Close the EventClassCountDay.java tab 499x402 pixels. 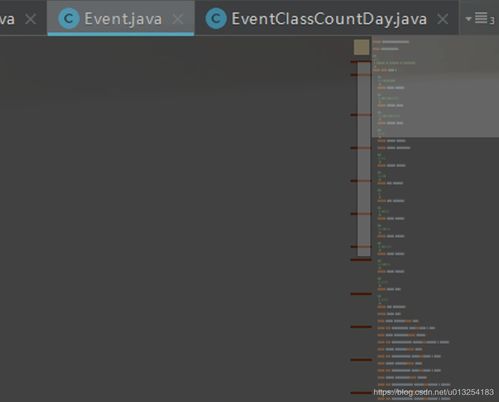(x=443, y=19)
